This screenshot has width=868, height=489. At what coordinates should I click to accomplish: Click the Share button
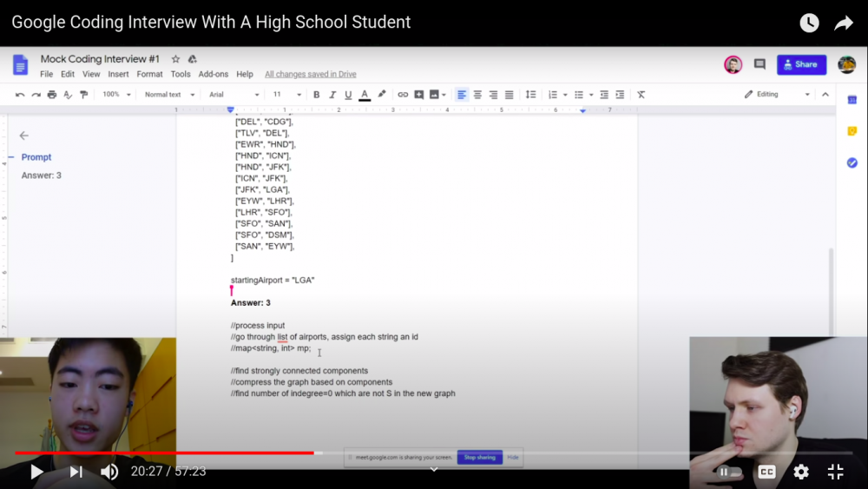[801, 65]
